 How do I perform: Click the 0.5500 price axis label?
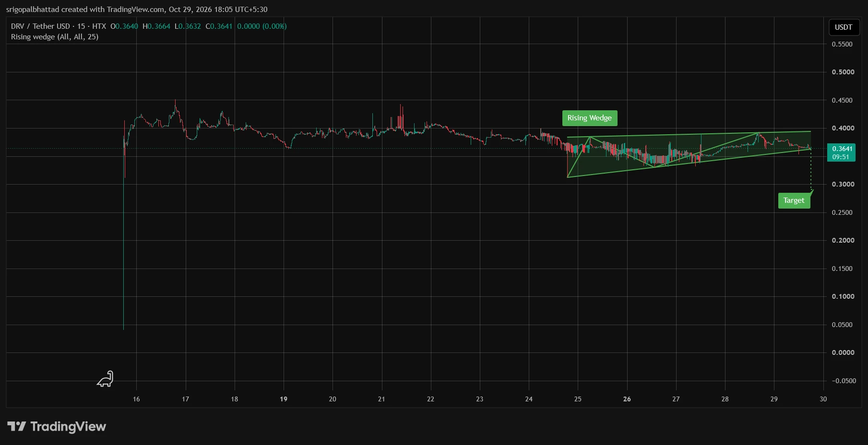(843, 44)
